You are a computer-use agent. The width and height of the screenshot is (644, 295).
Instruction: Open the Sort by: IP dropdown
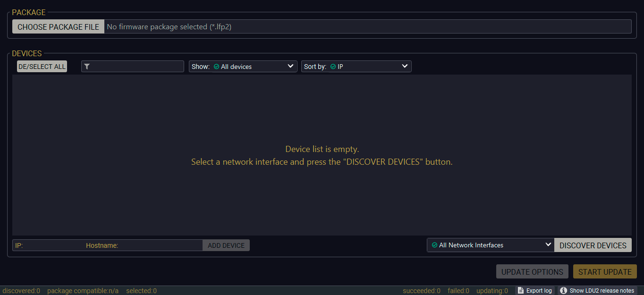(x=356, y=67)
